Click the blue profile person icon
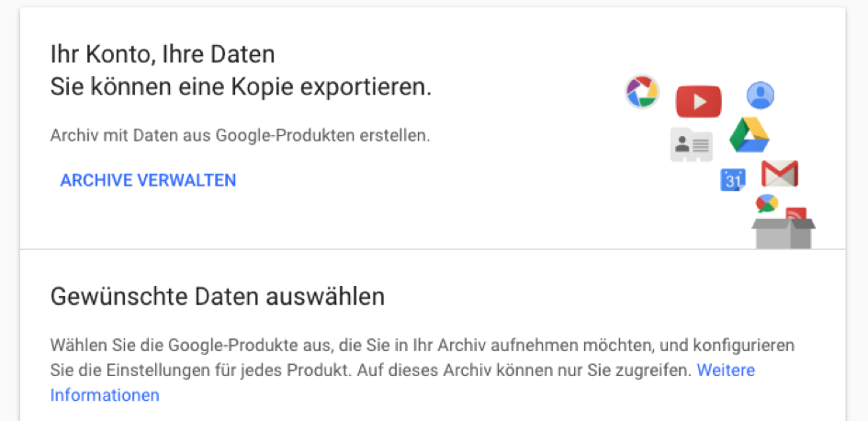 coord(760,96)
